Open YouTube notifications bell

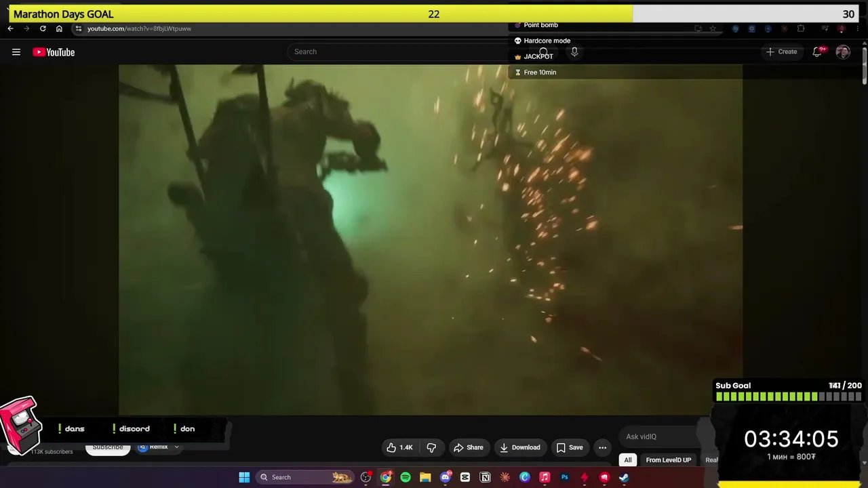818,52
